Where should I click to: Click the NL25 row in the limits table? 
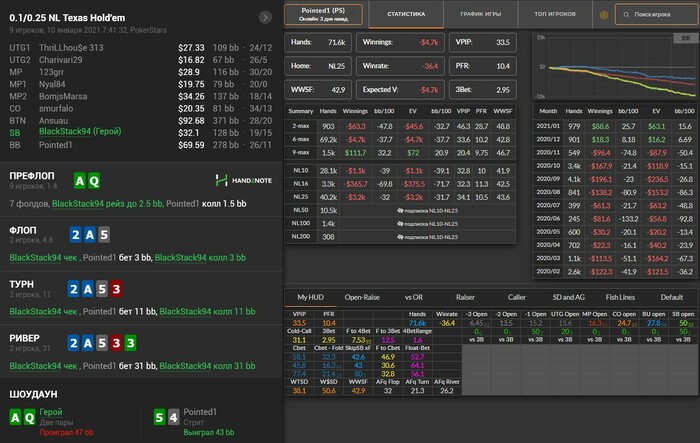(x=400, y=197)
